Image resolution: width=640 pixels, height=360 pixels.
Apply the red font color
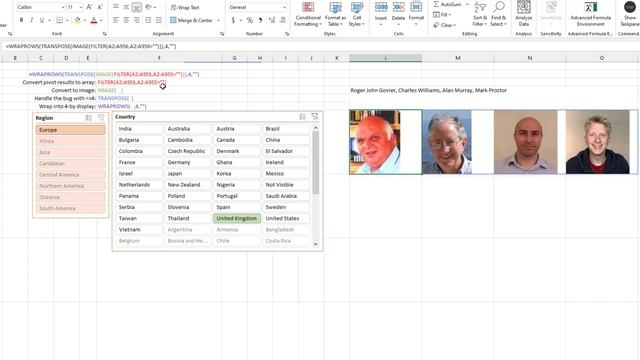pyautogui.click(x=93, y=20)
